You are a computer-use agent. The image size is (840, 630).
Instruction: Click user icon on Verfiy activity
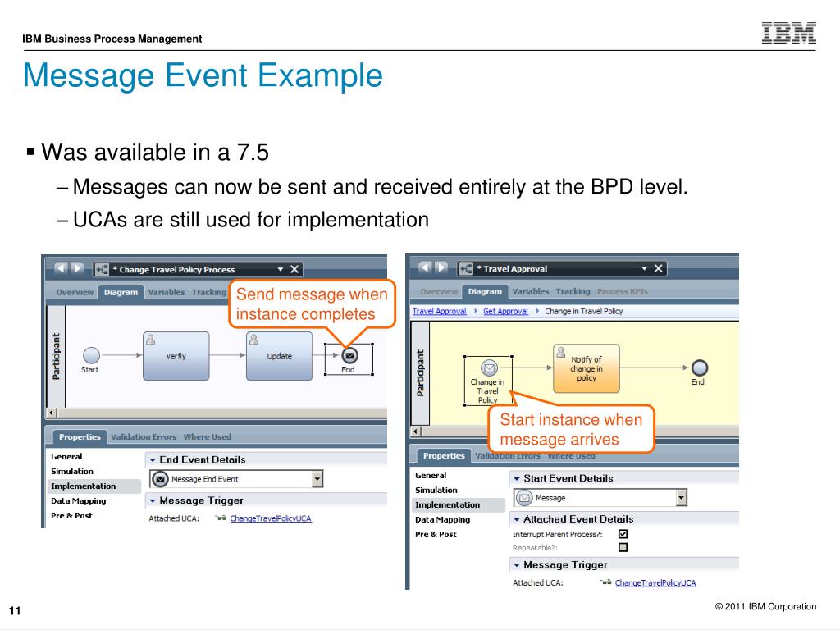(x=151, y=339)
